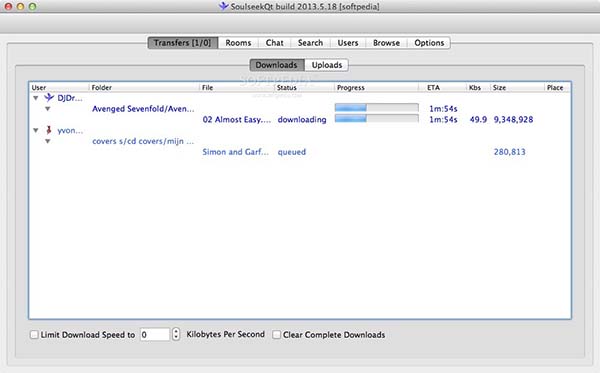Sort by the ETA column header
Image resolution: width=600 pixels, height=373 pixels.
coord(443,88)
